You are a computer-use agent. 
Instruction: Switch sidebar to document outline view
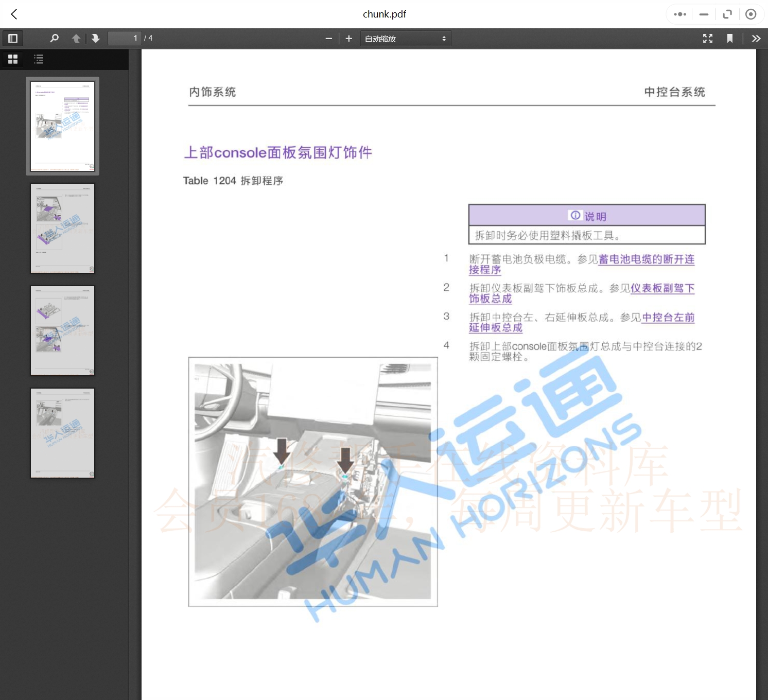(x=39, y=59)
